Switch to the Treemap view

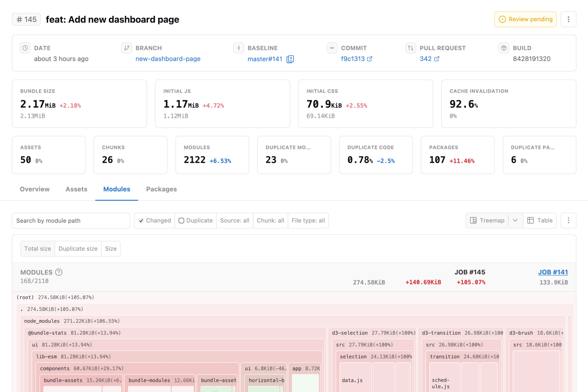(x=487, y=220)
